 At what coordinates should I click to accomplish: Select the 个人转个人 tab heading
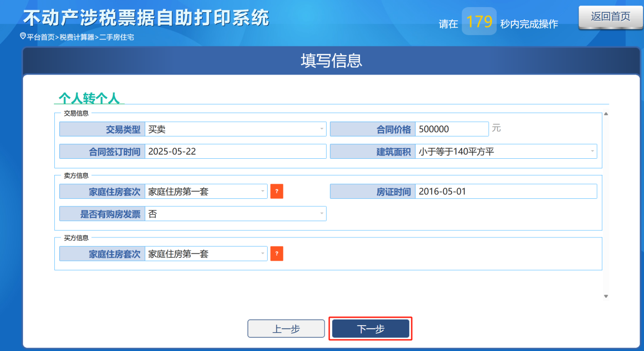[89, 98]
